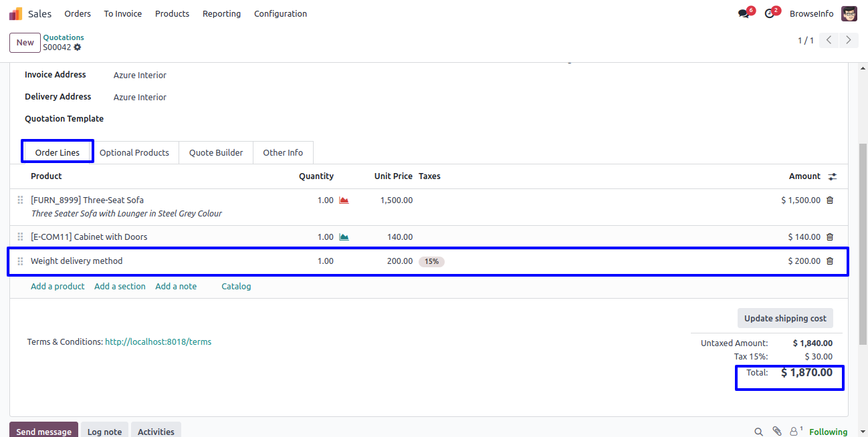
Task: Open the Reporting menu
Action: (221, 14)
